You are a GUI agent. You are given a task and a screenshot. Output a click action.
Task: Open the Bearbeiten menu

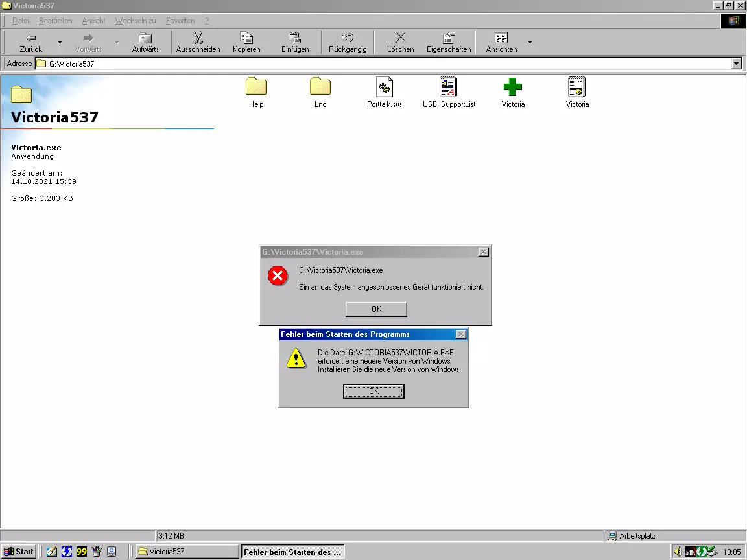click(55, 21)
